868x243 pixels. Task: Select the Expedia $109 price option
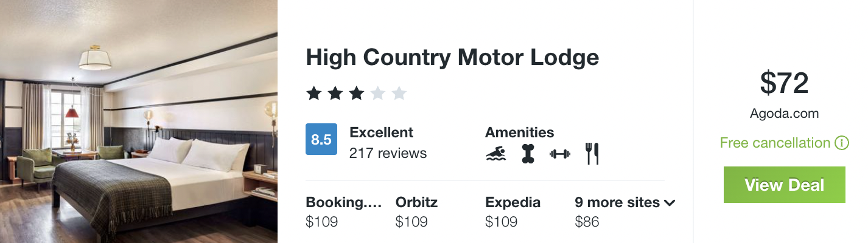click(513, 211)
